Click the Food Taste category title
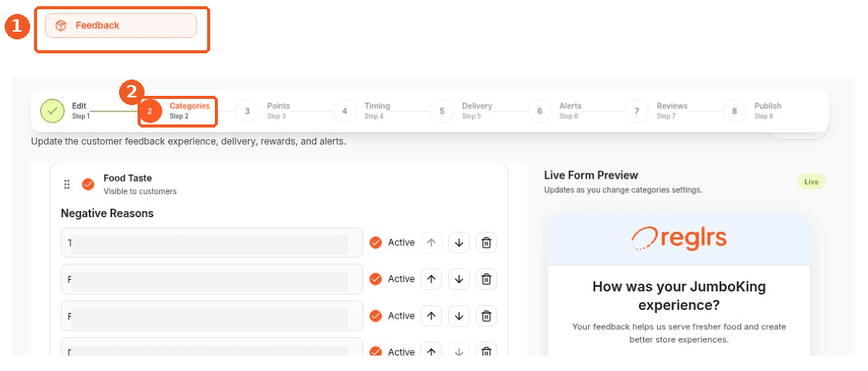The width and height of the screenshot is (868, 371). 128,179
